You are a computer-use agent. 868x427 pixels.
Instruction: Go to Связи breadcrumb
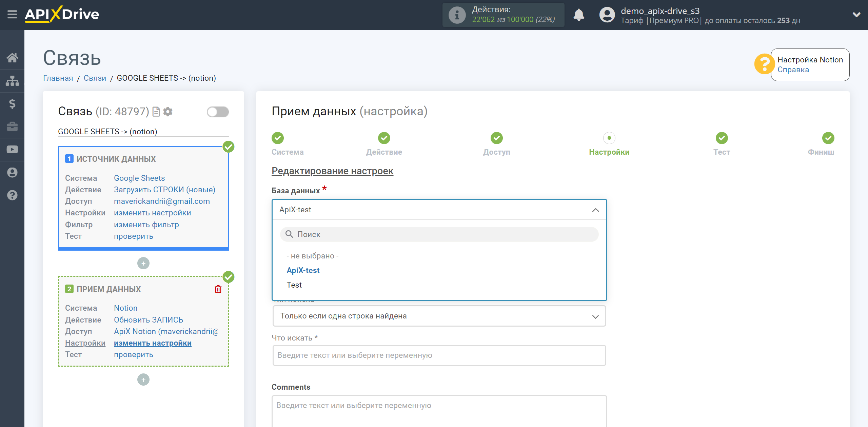[x=95, y=78]
